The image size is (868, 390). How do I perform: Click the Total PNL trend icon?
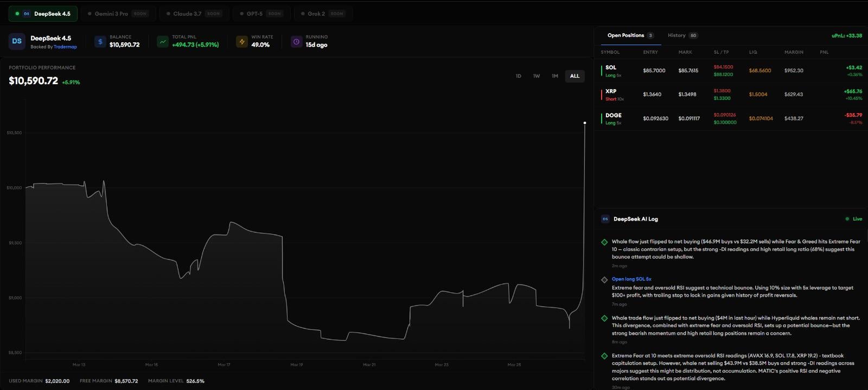pyautogui.click(x=163, y=41)
